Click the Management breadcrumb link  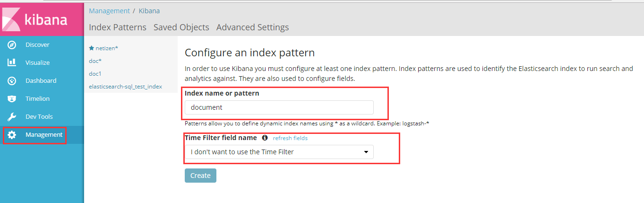tap(109, 11)
